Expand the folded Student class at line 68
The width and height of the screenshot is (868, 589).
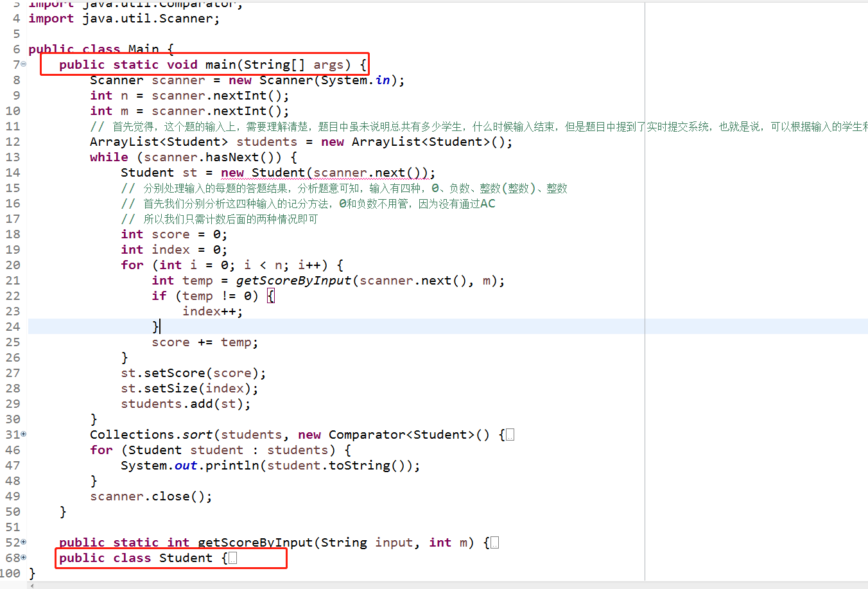24,558
